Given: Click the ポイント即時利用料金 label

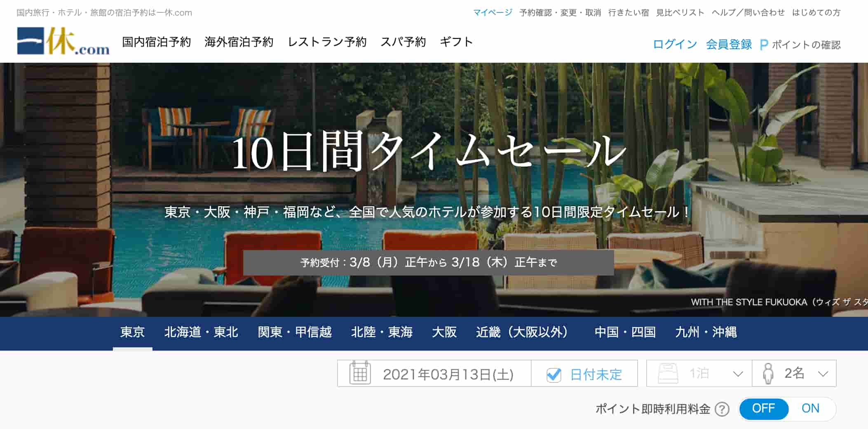Looking at the screenshot, I should pos(653,409).
